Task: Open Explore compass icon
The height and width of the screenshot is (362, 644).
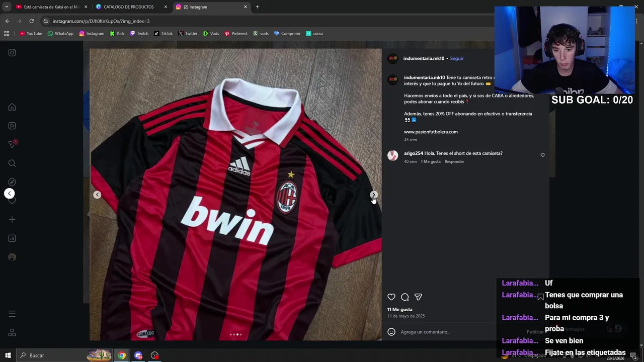Action: click(12, 182)
